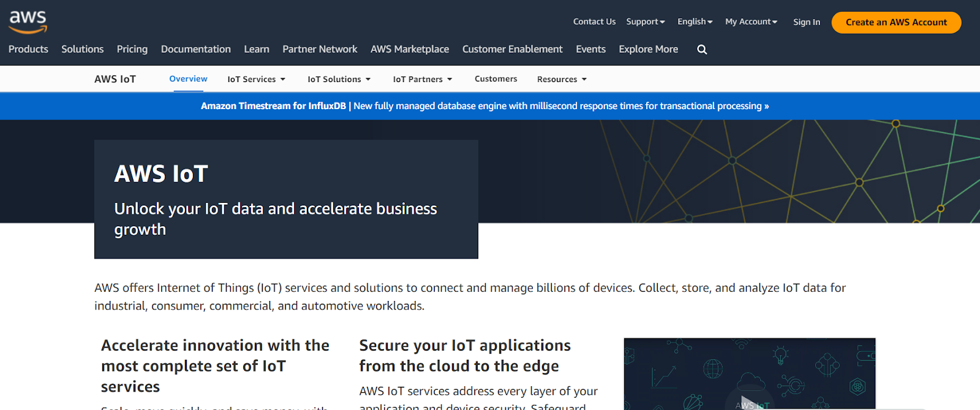Click the AWS logo
This screenshot has height=410, width=980.
pos(28,22)
